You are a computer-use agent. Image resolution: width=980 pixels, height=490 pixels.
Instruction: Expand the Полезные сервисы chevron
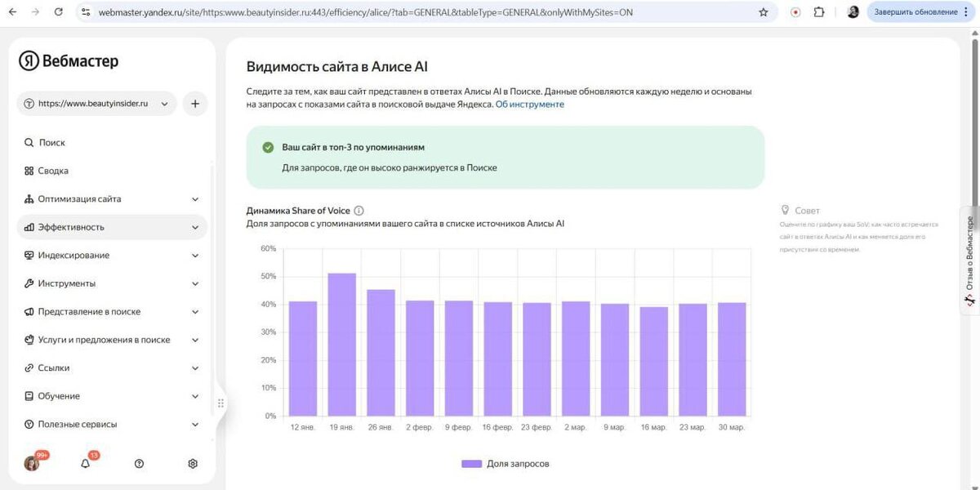click(195, 425)
